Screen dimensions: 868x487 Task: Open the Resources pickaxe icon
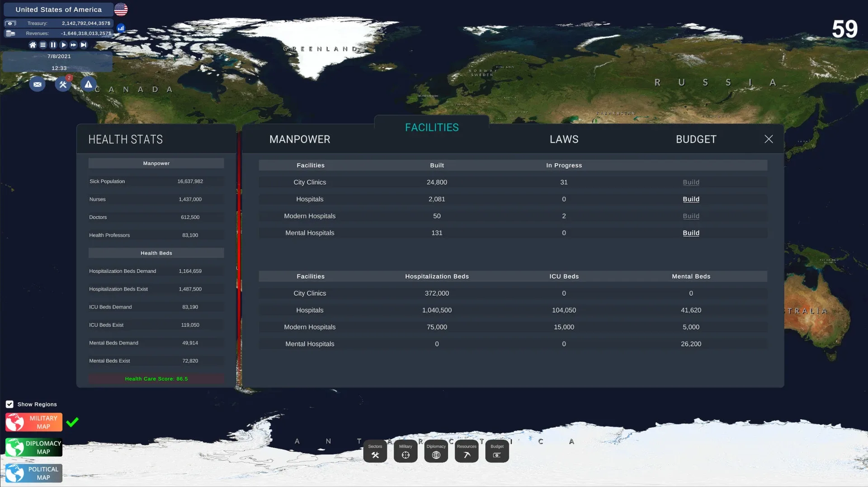click(467, 451)
